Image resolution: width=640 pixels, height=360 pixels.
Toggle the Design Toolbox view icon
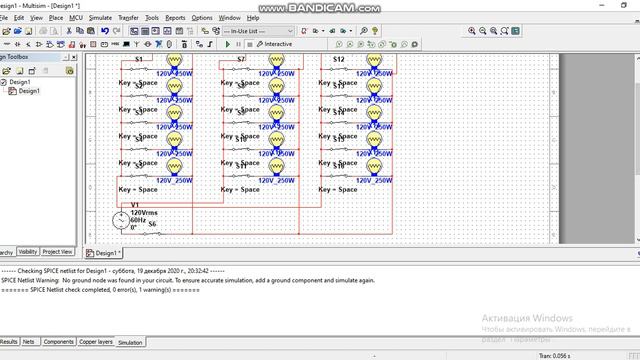(134, 31)
